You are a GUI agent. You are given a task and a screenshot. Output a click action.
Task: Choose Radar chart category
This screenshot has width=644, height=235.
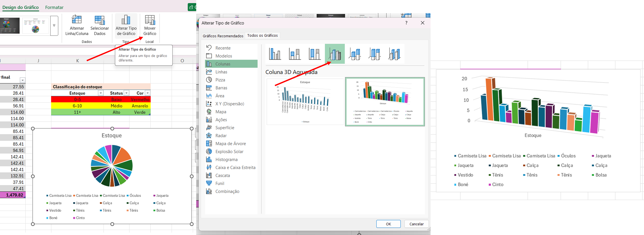coord(231,136)
